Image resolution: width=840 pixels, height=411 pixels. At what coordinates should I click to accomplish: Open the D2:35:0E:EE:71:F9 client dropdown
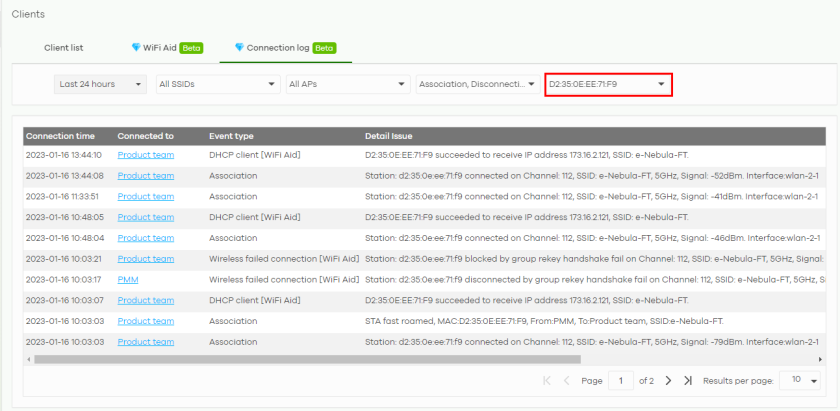[x=608, y=84]
